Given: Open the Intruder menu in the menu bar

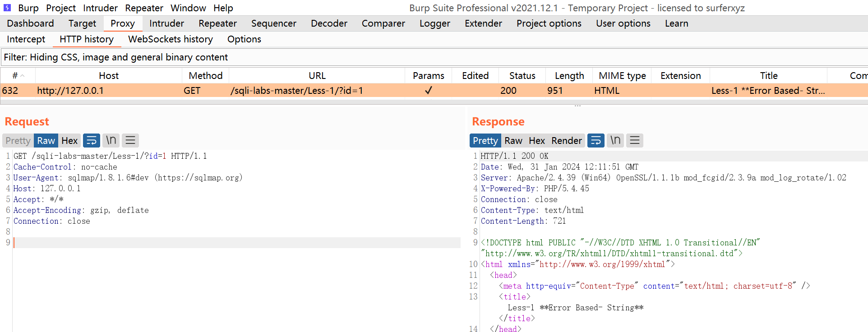Looking at the screenshot, I should pyautogui.click(x=100, y=8).
